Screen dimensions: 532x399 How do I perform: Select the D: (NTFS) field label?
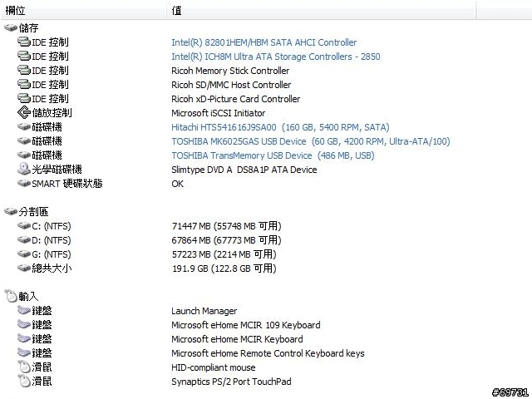(x=52, y=240)
